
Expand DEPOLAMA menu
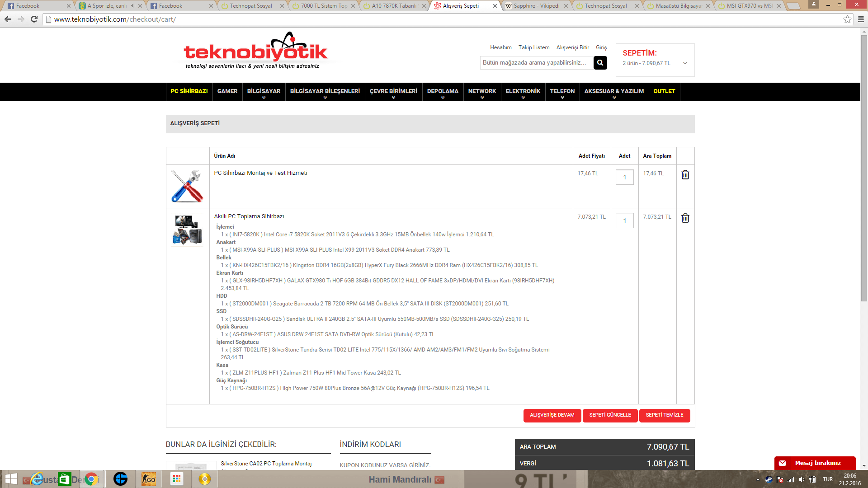tap(443, 92)
